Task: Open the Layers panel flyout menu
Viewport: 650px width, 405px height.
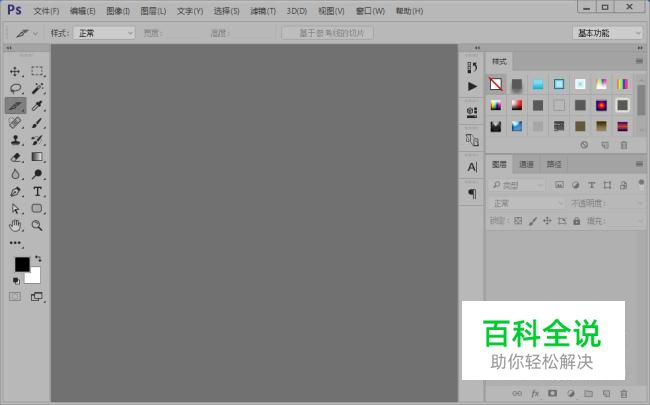Action: click(639, 164)
